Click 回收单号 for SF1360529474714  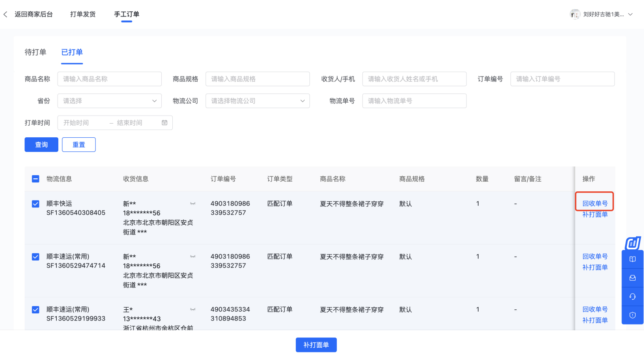point(595,256)
